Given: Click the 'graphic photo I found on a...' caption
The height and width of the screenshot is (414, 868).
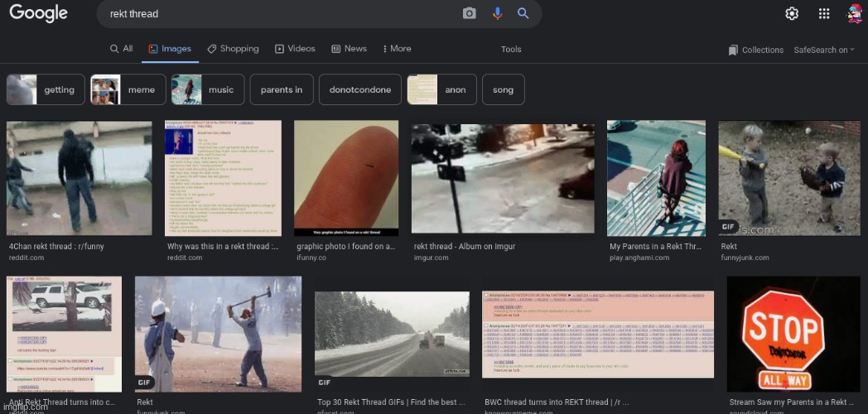Looking at the screenshot, I should [346, 246].
